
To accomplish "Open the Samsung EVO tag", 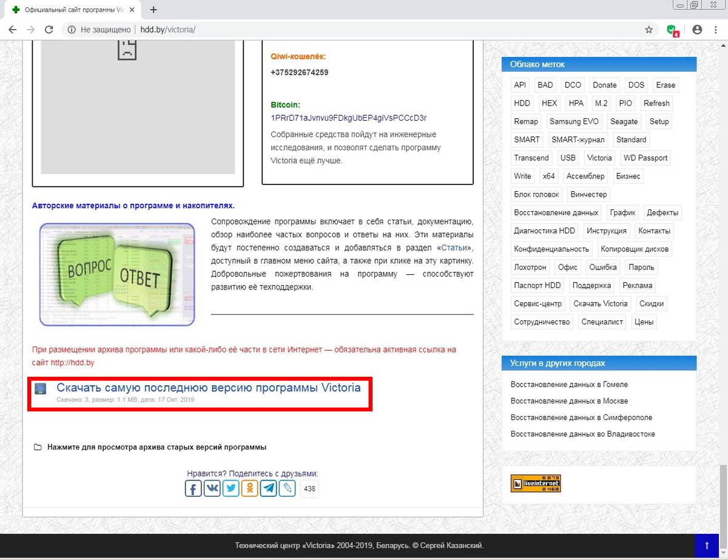I will (x=574, y=121).
